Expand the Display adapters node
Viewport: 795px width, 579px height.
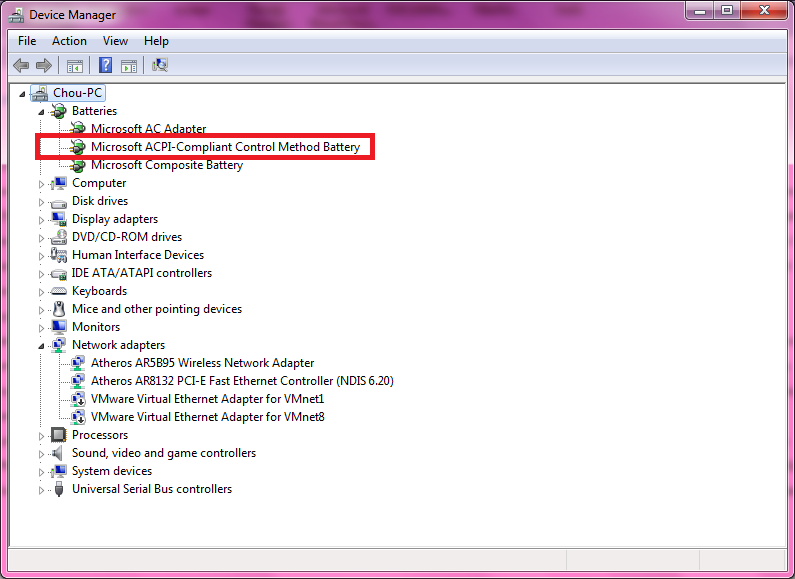click(41, 220)
